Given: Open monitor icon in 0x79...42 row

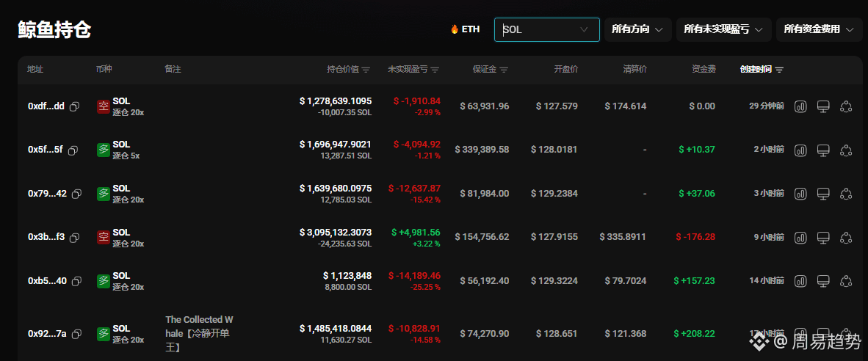Looking at the screenshot, I should click(823, 194).
